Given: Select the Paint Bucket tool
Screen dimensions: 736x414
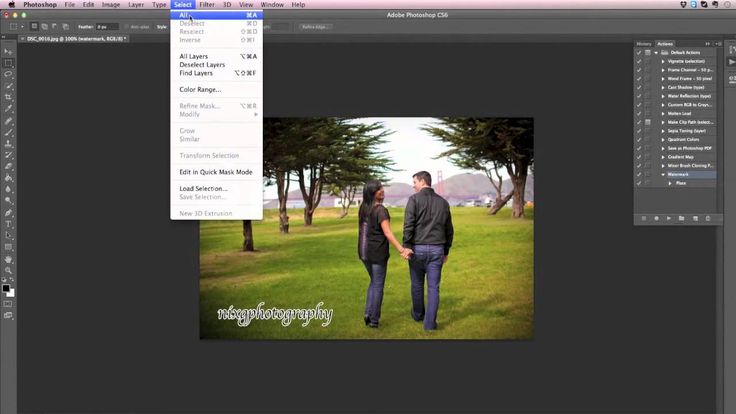Looking at the screenshot, I should pos(8,178).
